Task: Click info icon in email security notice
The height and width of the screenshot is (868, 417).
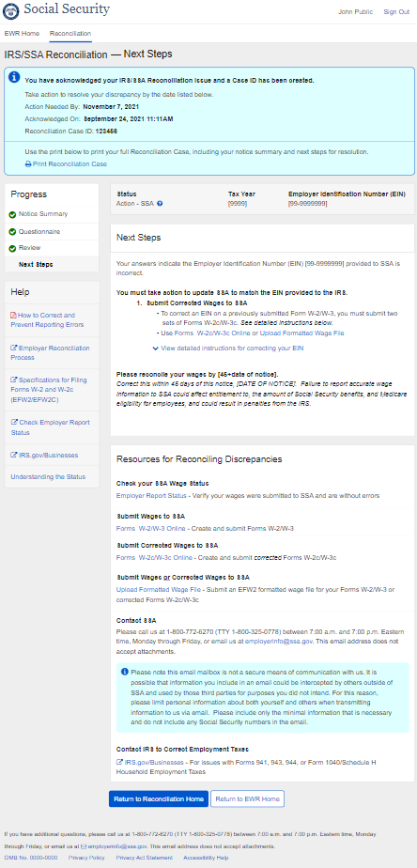Action: (124, 672)
